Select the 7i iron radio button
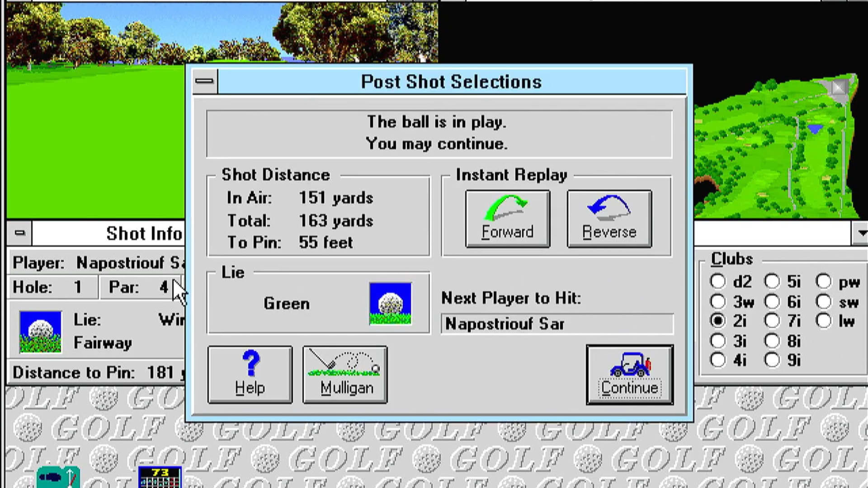The height and width of the screenshot is (488, 868). tap(772, 321)
